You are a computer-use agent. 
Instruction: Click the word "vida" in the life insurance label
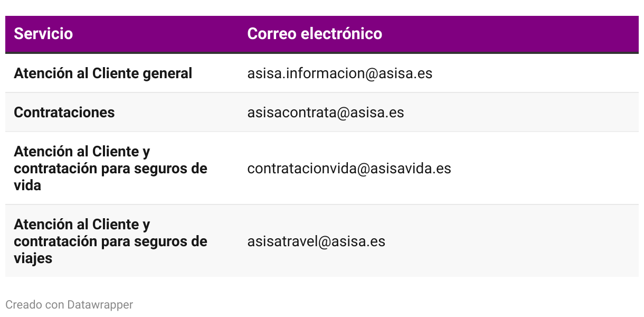point(27,185)
